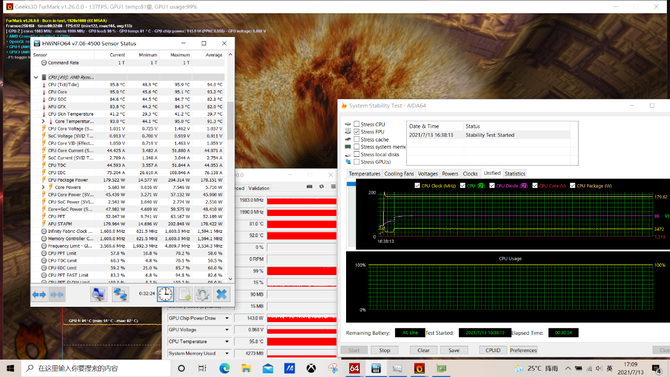Click HWiNFO sensor list vertical scrollbar
Viewport: 670px width, 377px height.
pos(230,167)
